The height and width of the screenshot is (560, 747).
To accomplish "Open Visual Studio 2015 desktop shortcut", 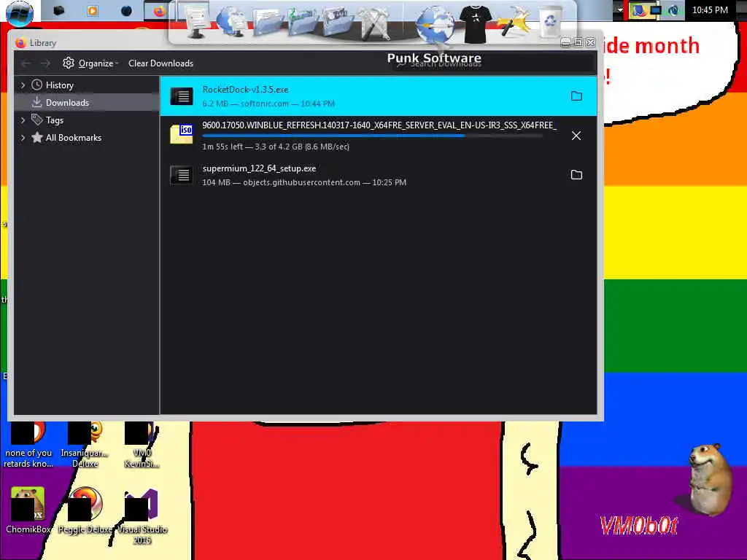I will click(142, 516).
